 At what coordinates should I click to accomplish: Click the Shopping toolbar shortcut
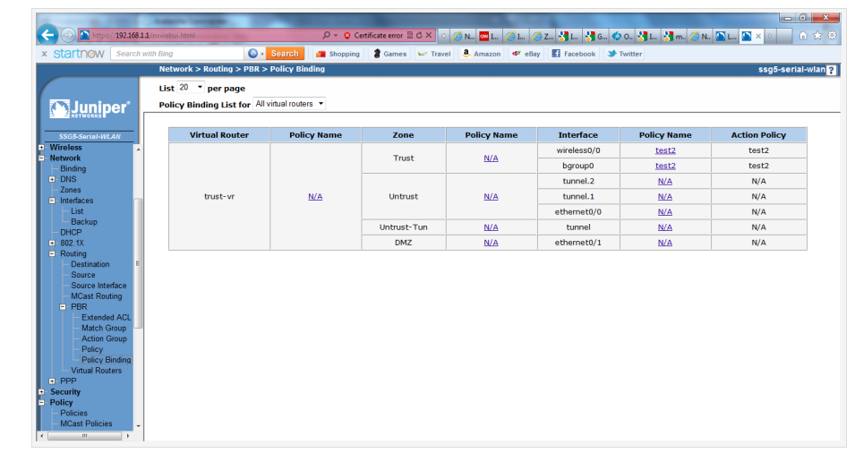point(338,54)
